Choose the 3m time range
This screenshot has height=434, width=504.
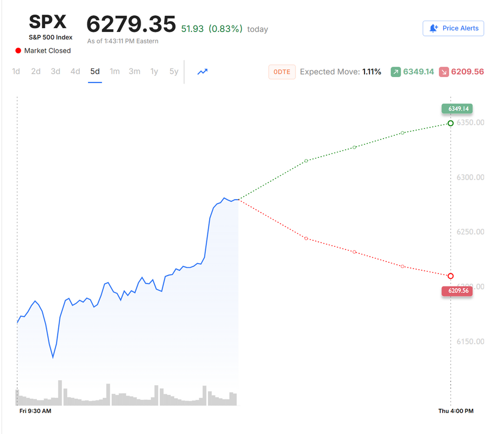(x=134, y=71)
